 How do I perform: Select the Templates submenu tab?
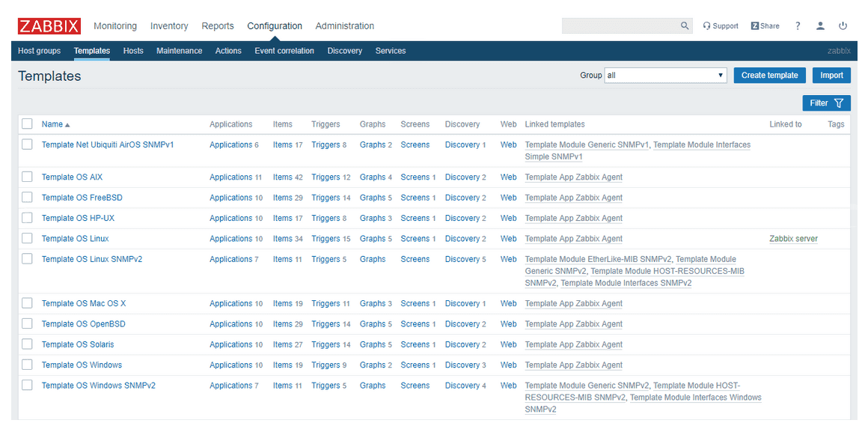(92, 51)
